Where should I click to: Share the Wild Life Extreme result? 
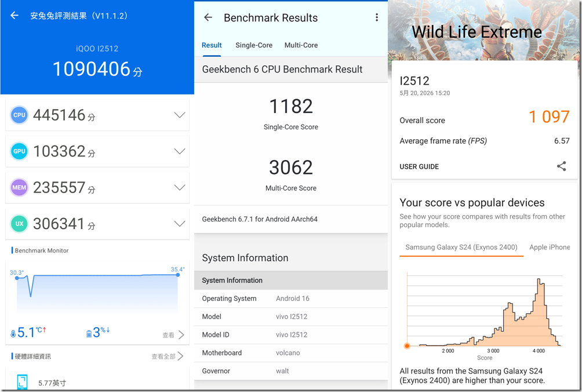562,166
